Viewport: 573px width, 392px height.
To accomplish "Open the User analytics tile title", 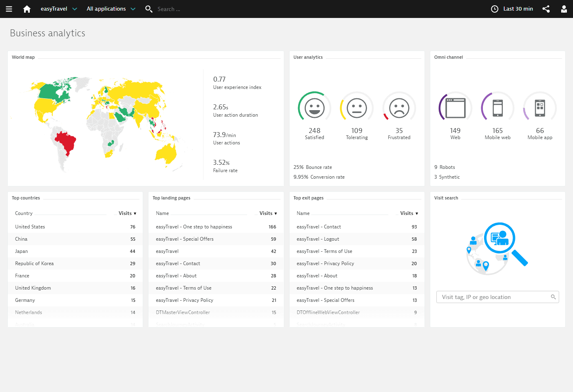I will coord(308,57).
